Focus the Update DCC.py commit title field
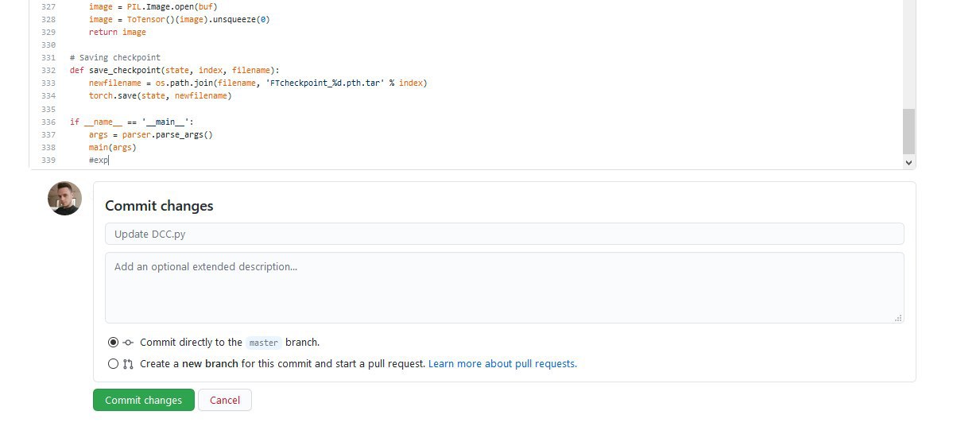Viewport: 980px width, 434px height. (505, 234)
